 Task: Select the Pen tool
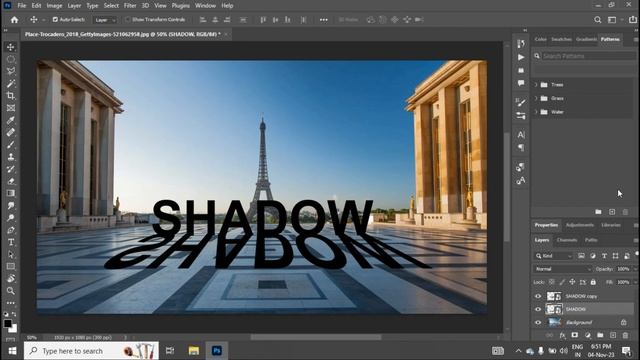coord(11,230)
